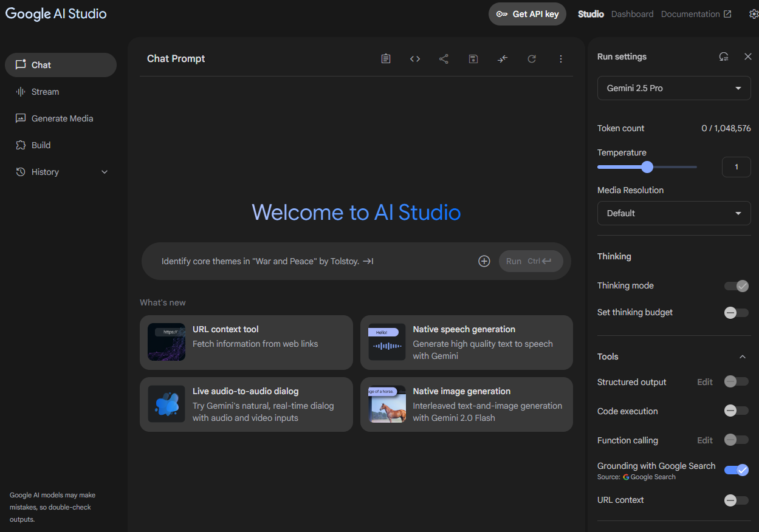
Task: Open the URL context tool card
Action: tap(246, 343)
